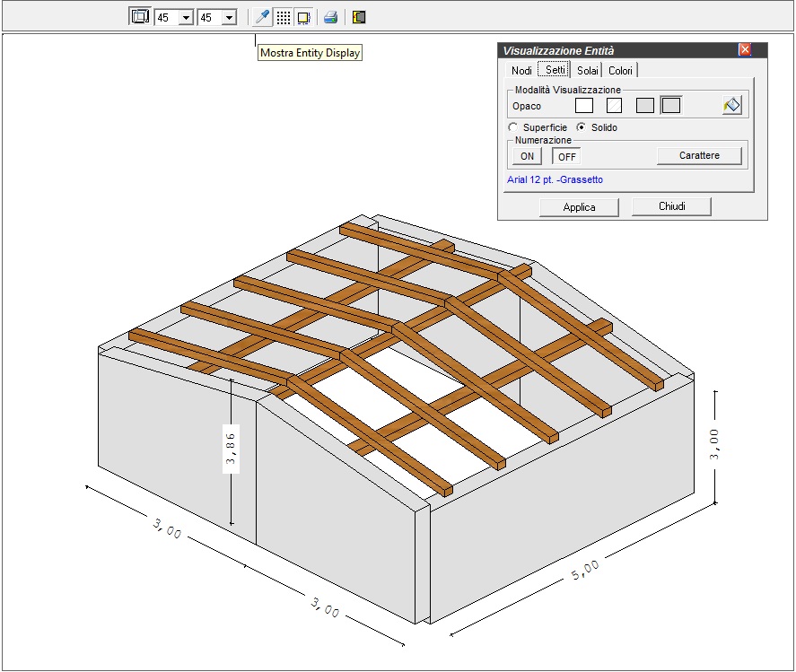The height and width of the screenshot is (672, 796).
Task: Select the diagonal-hatched display mode box
Action: click(614, 106)
